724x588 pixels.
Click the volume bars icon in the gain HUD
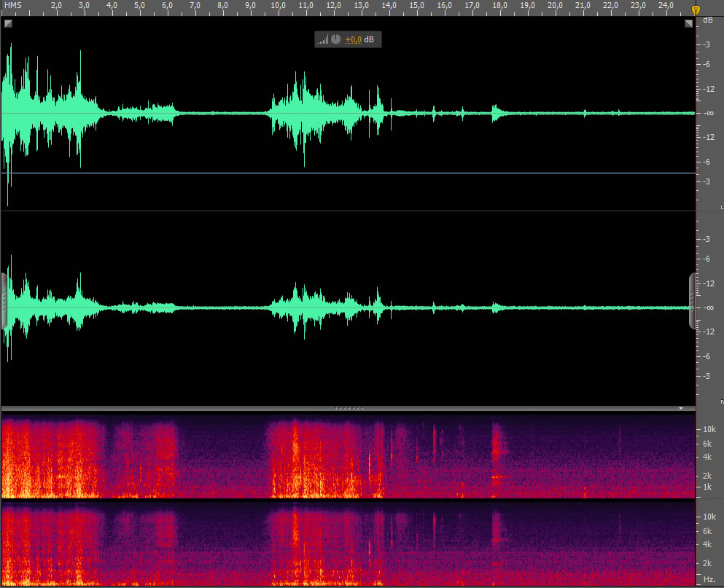click(322, 39)
